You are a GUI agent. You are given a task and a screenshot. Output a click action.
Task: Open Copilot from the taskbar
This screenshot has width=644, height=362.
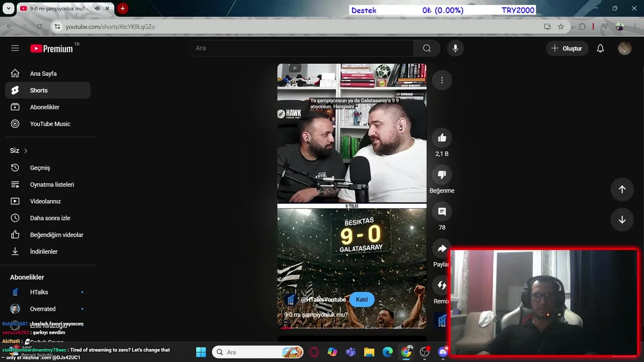pyautogui.click(x=332, y=352)
